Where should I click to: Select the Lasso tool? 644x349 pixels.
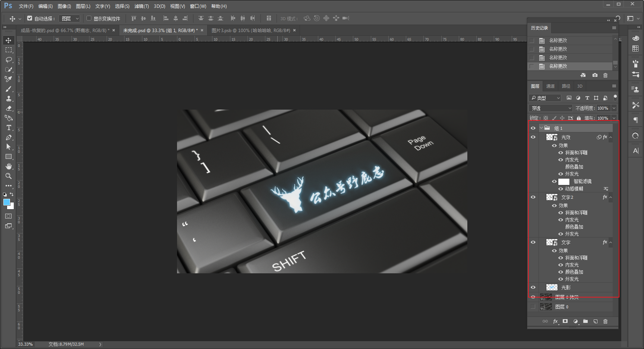(9, 60)
